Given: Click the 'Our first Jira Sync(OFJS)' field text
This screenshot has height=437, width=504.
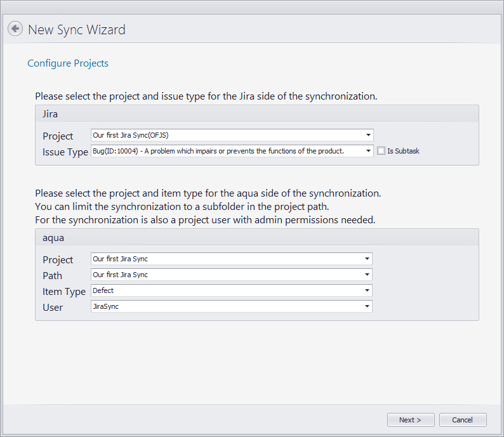Looking at the screenshot, I should pyautogui.click(x=130, y=135).
